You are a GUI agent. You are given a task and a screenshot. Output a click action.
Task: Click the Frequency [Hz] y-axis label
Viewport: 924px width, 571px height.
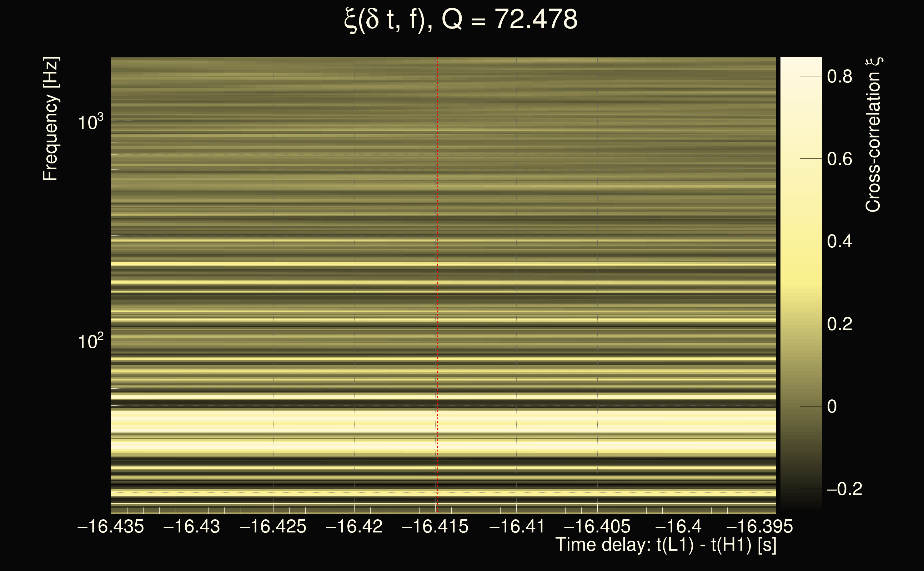pyautogui.click(x=51, y=119)
